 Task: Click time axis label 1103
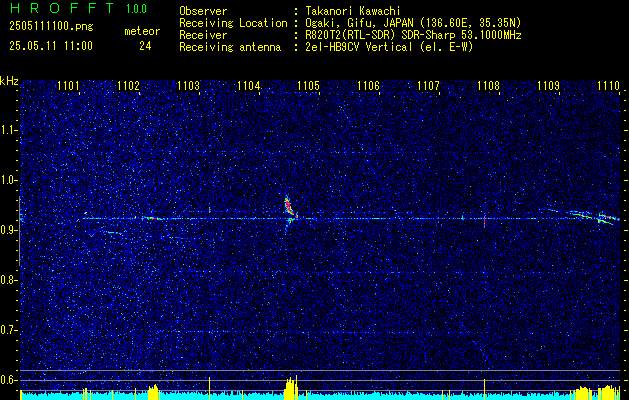coord(188,85)
